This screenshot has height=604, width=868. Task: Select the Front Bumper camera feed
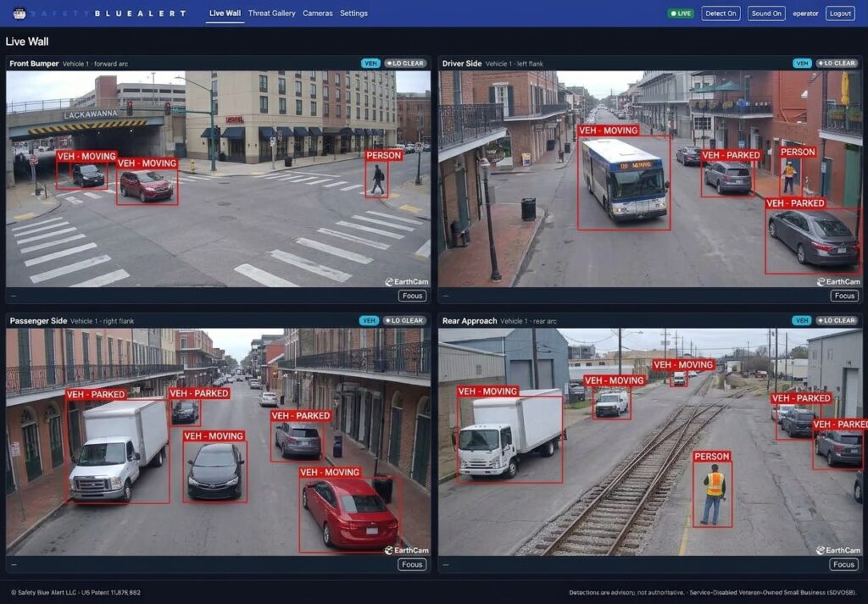(x=218, y=179)
